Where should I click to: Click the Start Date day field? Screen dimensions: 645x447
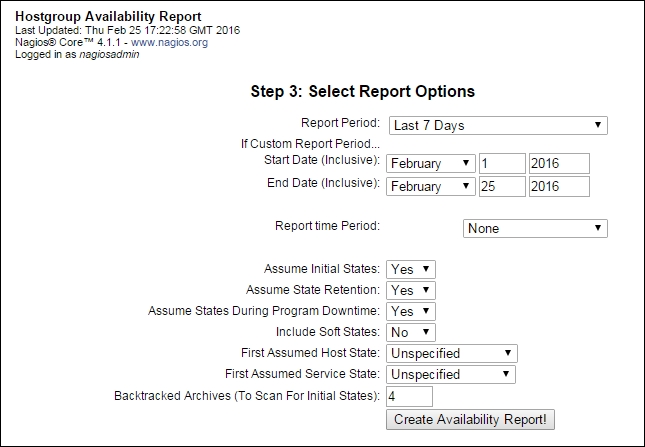[502, 164]
